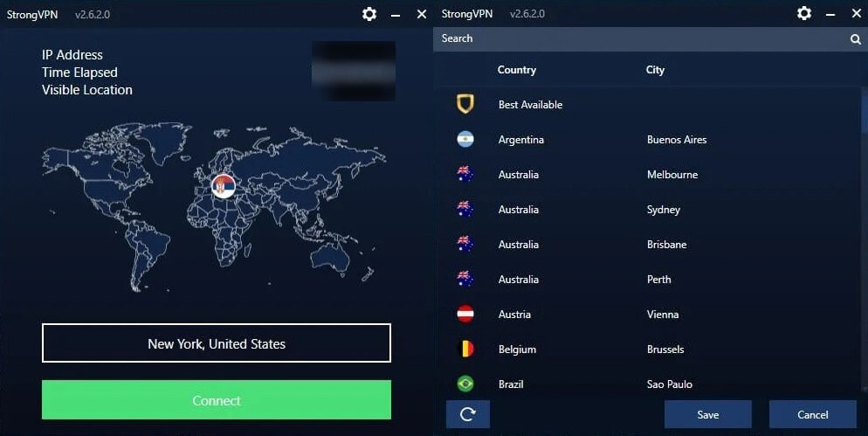The image size is (868, 436).
Task: Select the Best Available shield icon
Action: pyautogui.click(x=465, y=104)
